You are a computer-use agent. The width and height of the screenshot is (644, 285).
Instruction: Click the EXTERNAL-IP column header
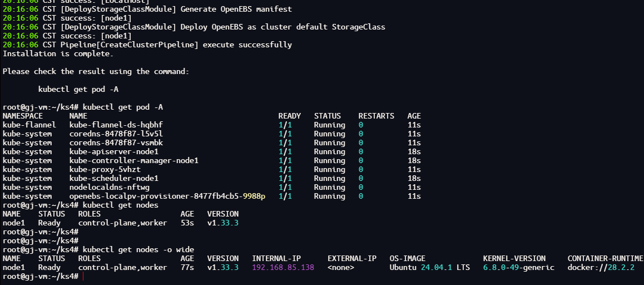tap(352, 259)
